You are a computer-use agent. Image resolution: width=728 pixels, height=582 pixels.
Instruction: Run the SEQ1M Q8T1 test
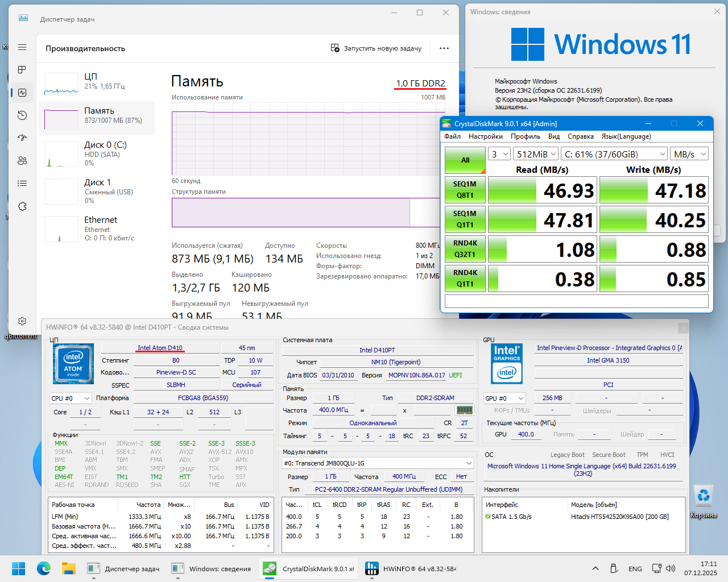tap(465, 190)
